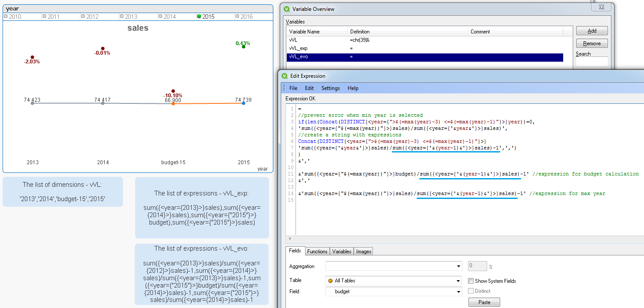
Task: Switch to the Functions tab
Action: (x=317, y=252)
